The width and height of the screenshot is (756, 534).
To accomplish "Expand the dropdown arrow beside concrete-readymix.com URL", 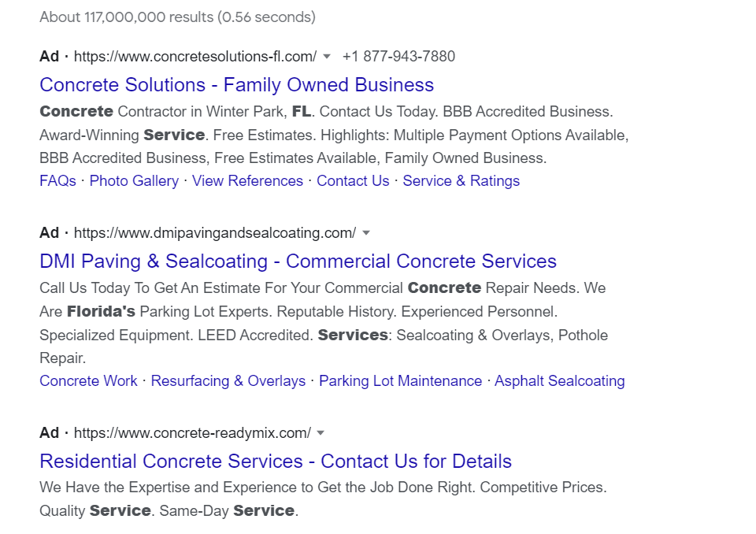I will pyautogui.click(x=321, y=433).
